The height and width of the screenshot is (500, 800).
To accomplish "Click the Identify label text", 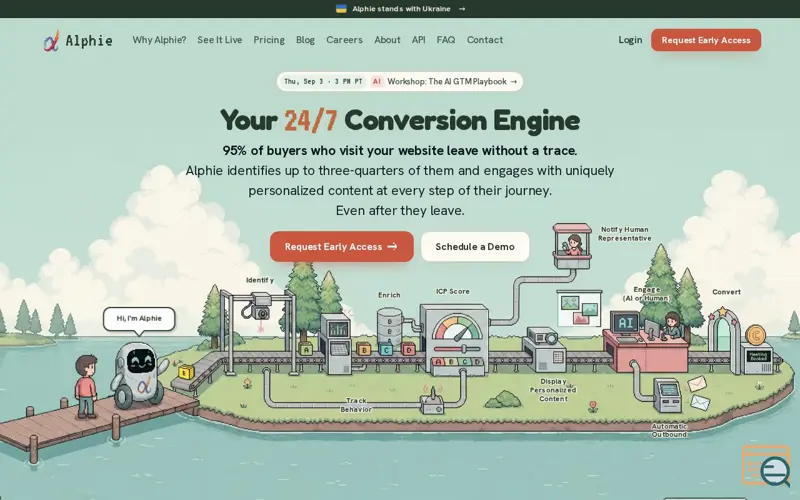I will [260, 280].
